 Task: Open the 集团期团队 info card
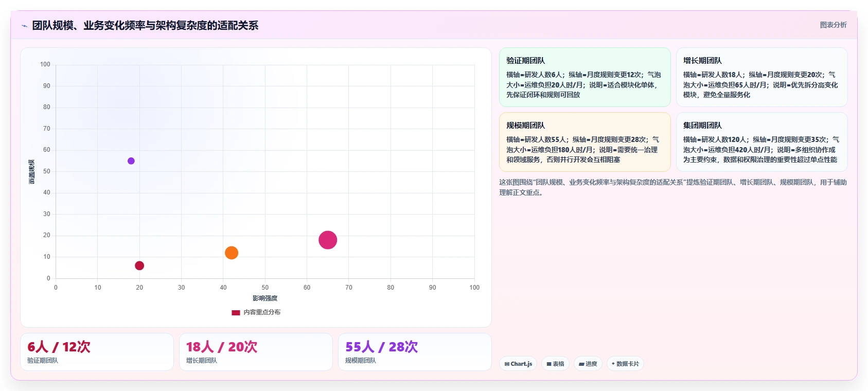761,142
